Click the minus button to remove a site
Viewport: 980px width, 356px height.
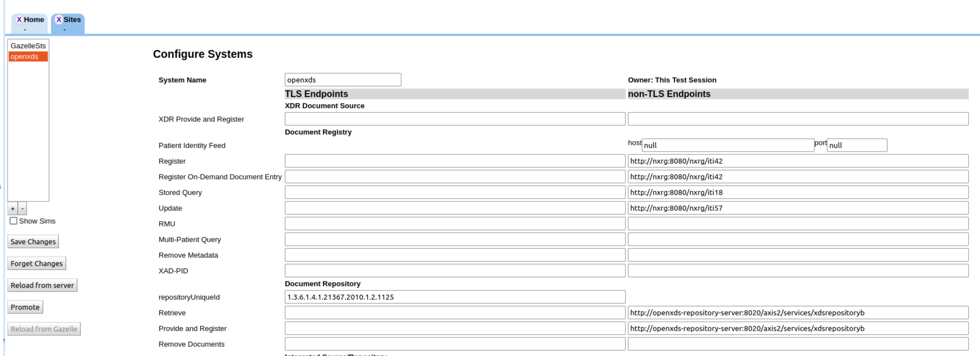coord(22,209)
